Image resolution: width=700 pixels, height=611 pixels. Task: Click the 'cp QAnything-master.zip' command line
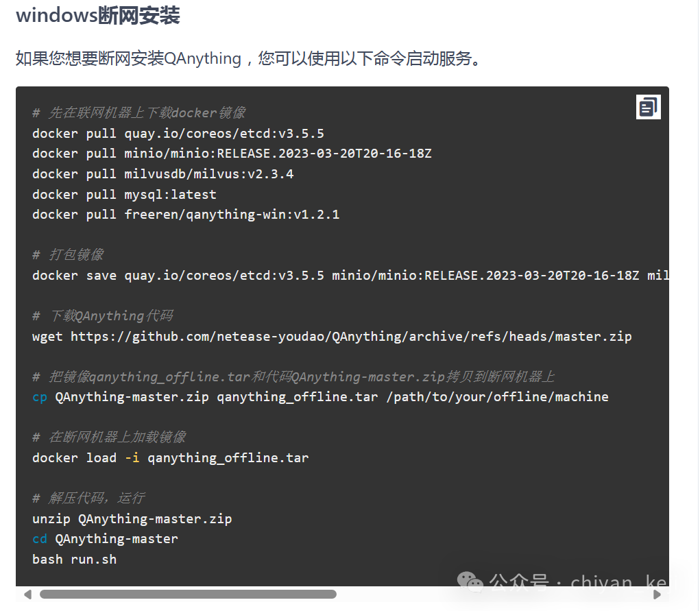tap(320, 397)
